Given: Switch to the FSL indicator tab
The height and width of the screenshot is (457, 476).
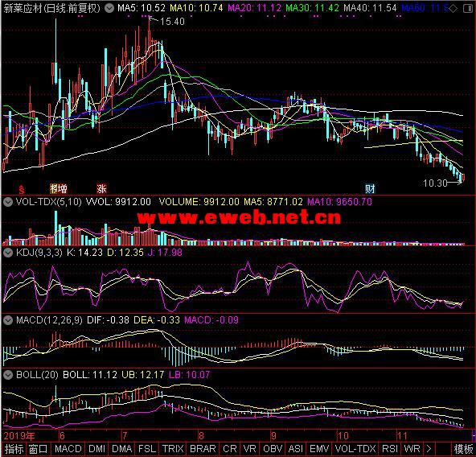Looking at the screenshot, I should click(x=147, y=449).
